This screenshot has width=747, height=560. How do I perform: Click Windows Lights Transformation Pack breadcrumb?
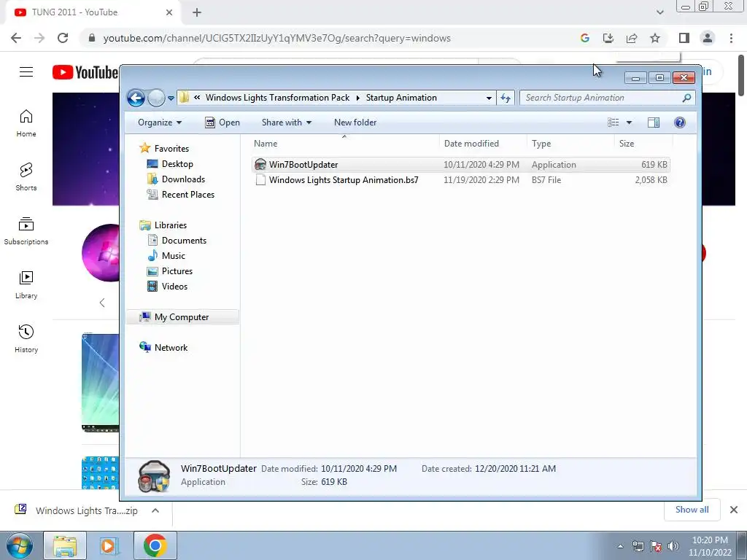(x=278, y=98)
